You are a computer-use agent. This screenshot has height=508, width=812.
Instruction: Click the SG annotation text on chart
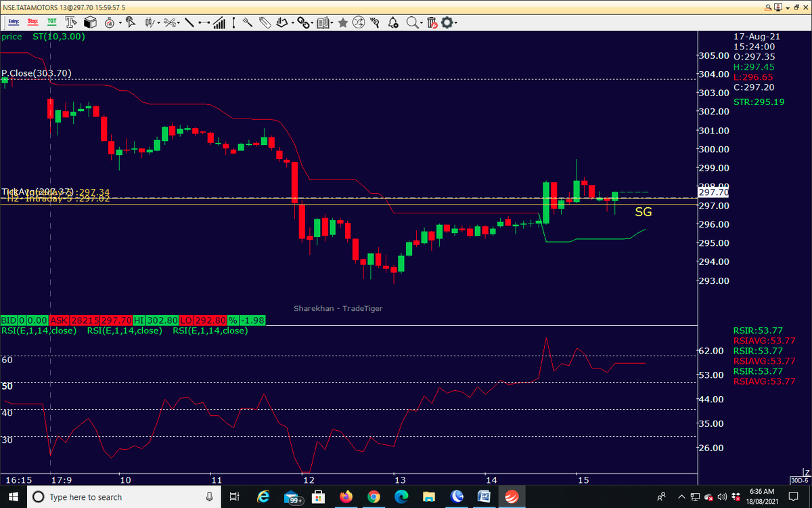coord(644,212)
